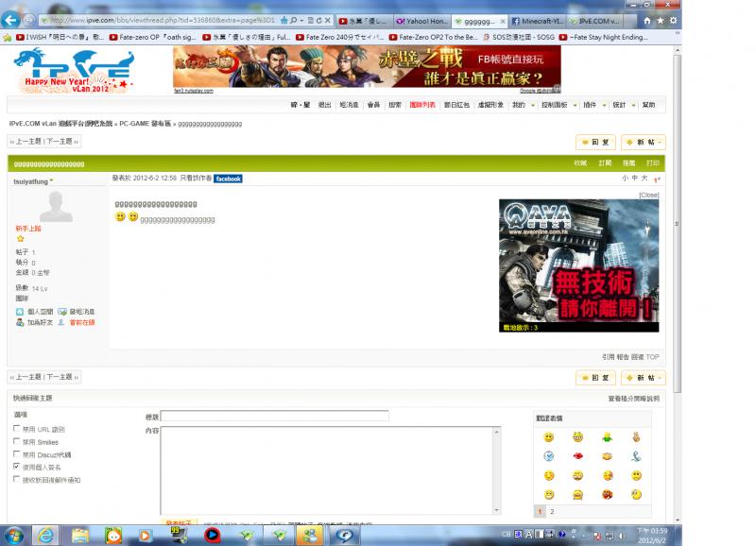Click the 標題 title input field
Image resolution: width=756 pixels, height=546 pixels.
pos(274,416)
